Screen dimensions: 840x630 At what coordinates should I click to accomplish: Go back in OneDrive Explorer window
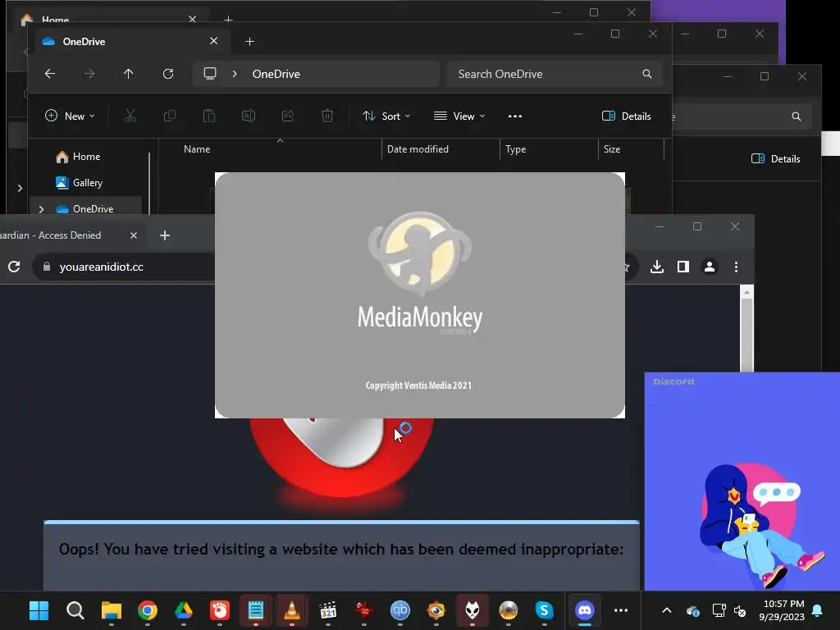pos(50,74)
